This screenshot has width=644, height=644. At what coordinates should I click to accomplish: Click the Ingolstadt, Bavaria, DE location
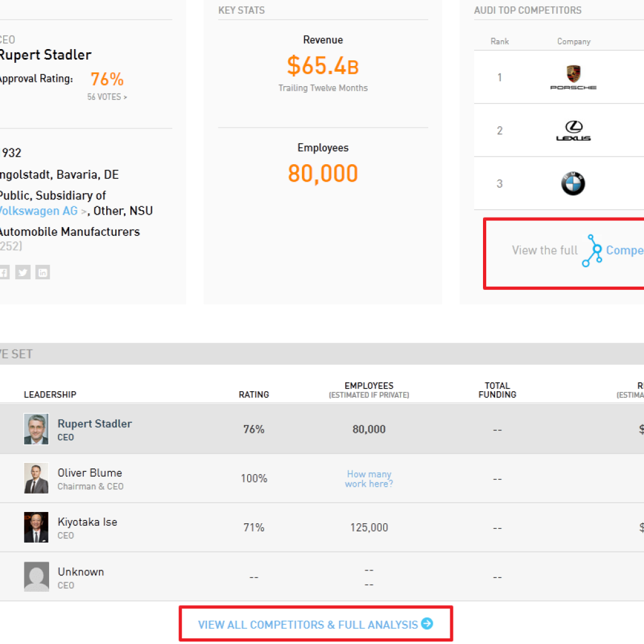59,175
